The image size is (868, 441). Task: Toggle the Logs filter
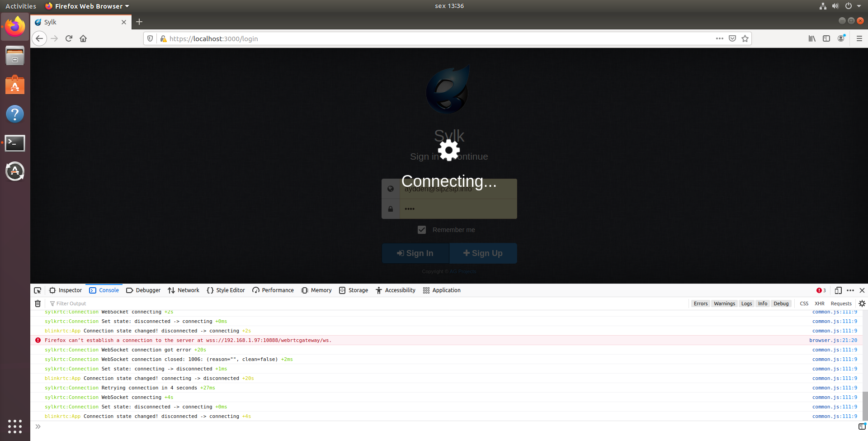746,303
